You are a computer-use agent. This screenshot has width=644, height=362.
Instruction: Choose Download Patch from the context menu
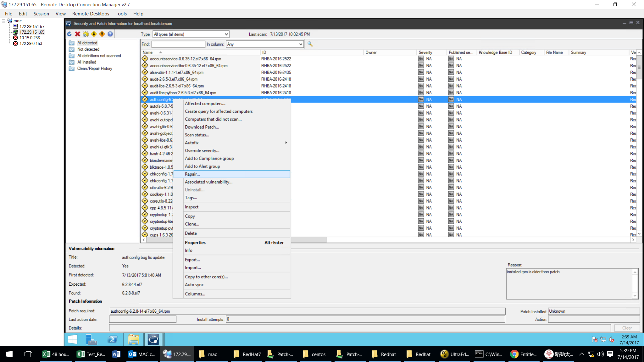pos(202,127)
